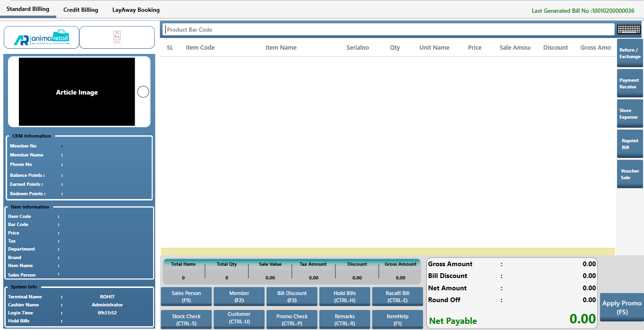Click the Department label
This screenshot has height=330, width=644.
click(21, 249)
